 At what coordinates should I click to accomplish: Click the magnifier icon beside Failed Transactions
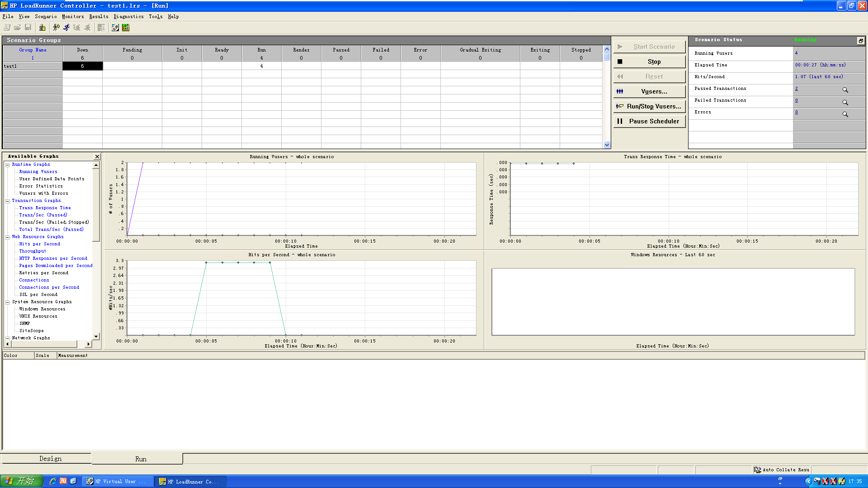(x=845, y=102)
